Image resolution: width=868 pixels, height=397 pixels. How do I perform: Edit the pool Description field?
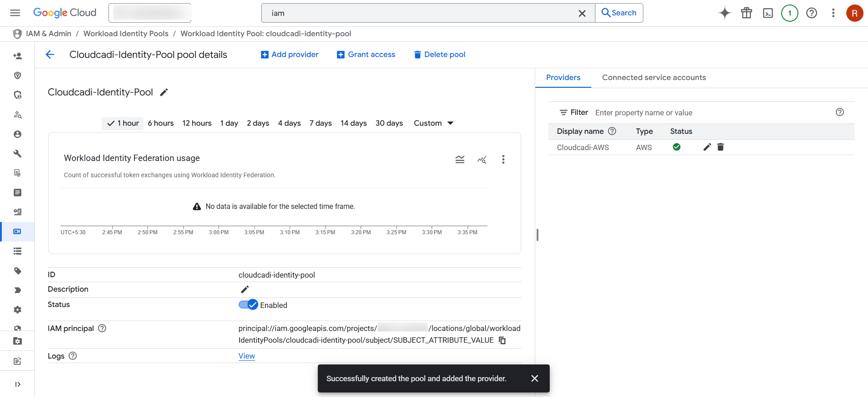point(245,289)
